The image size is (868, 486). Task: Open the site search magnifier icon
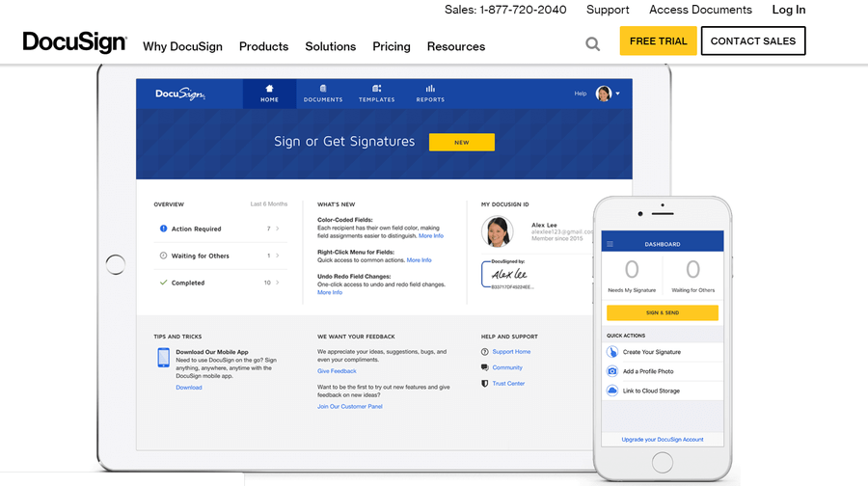(x=592, y=43)
